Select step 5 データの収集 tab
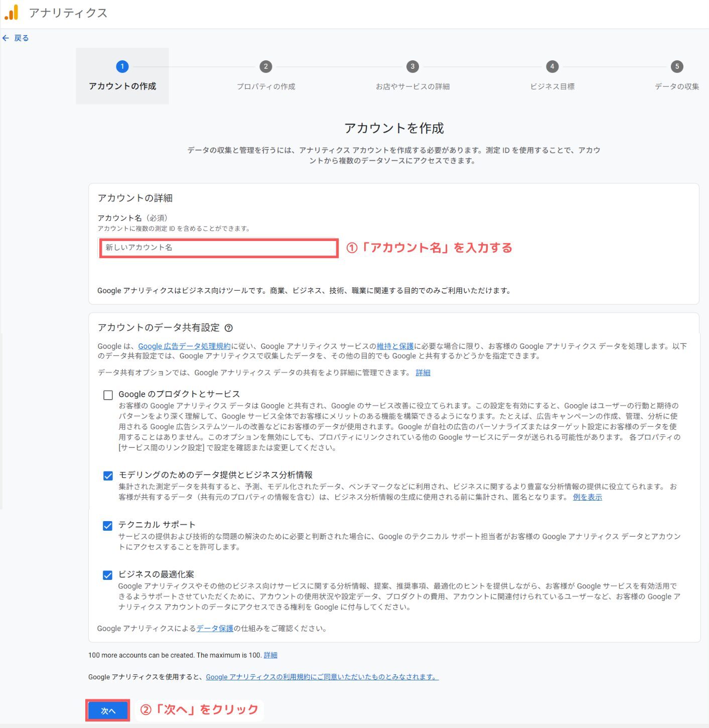709x728 pixels. click(x=676, y=76)
